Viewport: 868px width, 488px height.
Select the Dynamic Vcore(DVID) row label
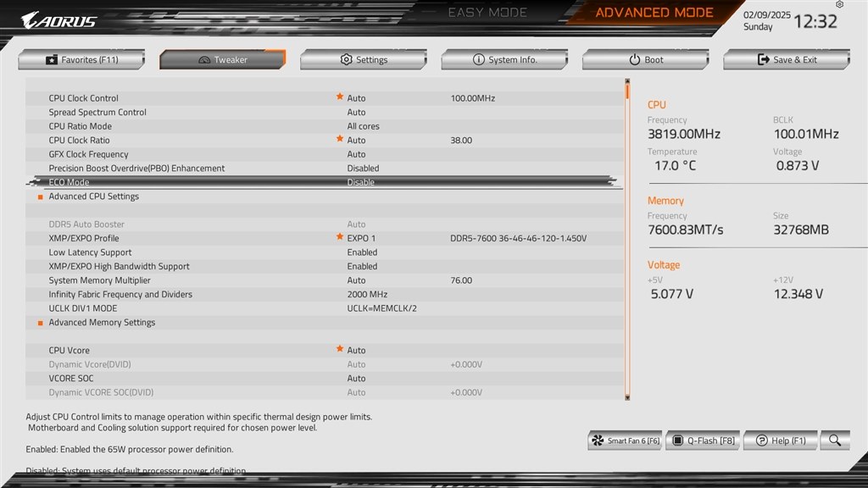click(x=90, y=364)
